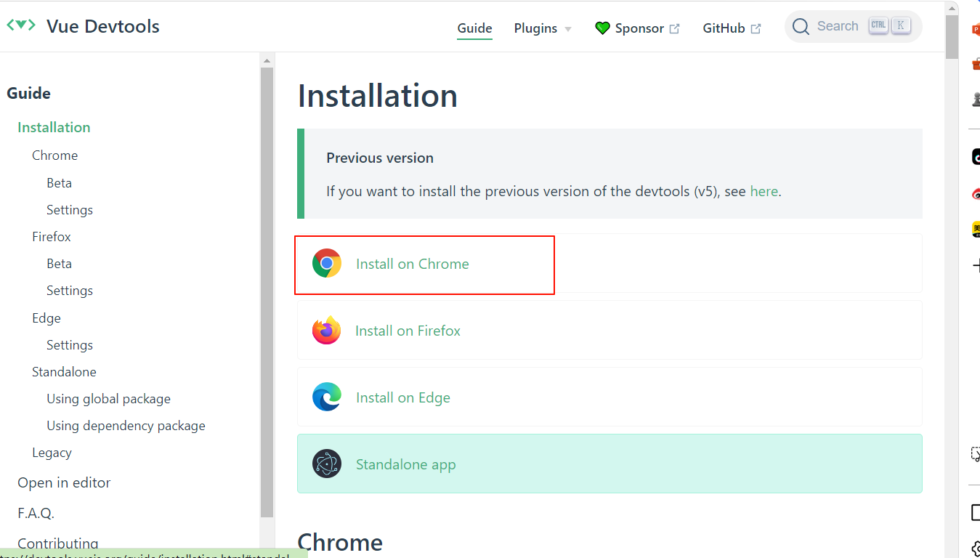Open Using global package in the sidebar

point(108,399)
